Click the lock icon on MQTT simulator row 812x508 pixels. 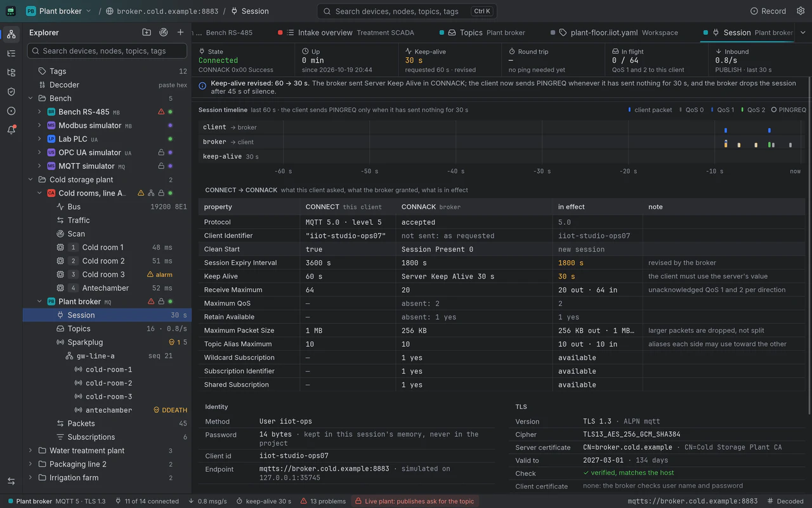tap(161, 166)
